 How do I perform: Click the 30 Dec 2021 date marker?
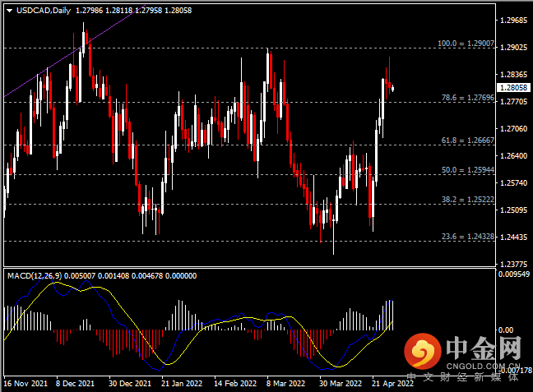pos(129,384)
